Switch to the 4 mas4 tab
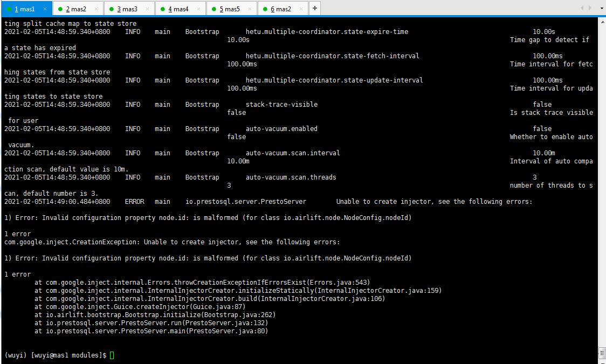The image size is (606, 364). pos(180,9)
